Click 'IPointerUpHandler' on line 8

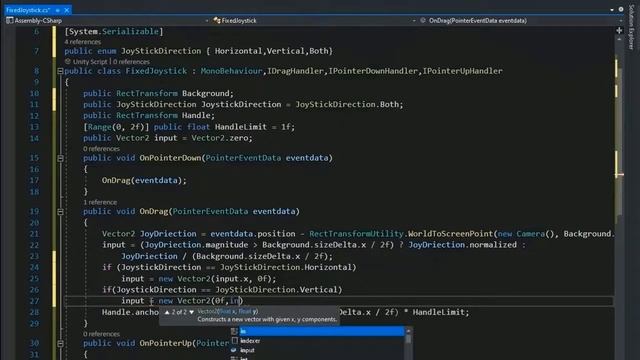(x=462, y=71)
